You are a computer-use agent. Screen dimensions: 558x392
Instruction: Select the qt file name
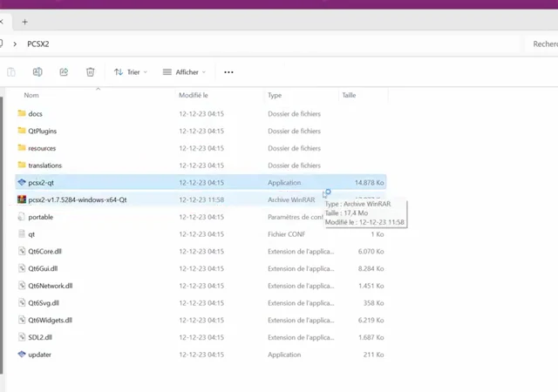pos(31,234)
